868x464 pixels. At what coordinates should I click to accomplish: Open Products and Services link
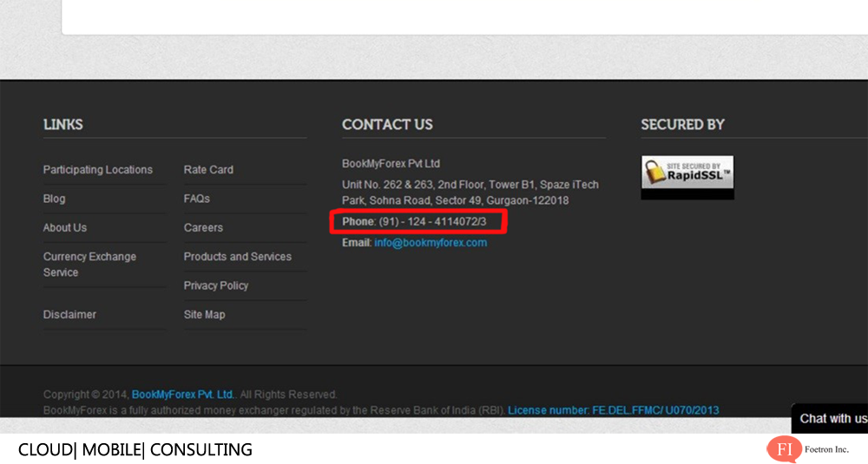238,257
